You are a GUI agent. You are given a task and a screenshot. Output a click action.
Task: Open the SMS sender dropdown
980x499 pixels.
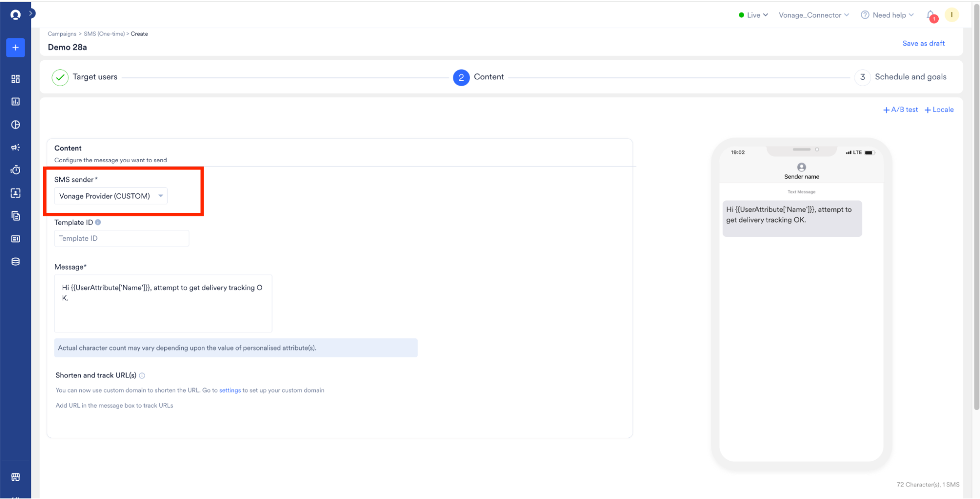tap(111, 196)
